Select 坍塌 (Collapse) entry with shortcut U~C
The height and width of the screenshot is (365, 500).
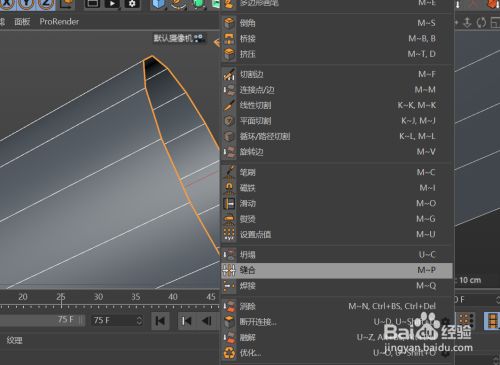(x=337, y=255)
